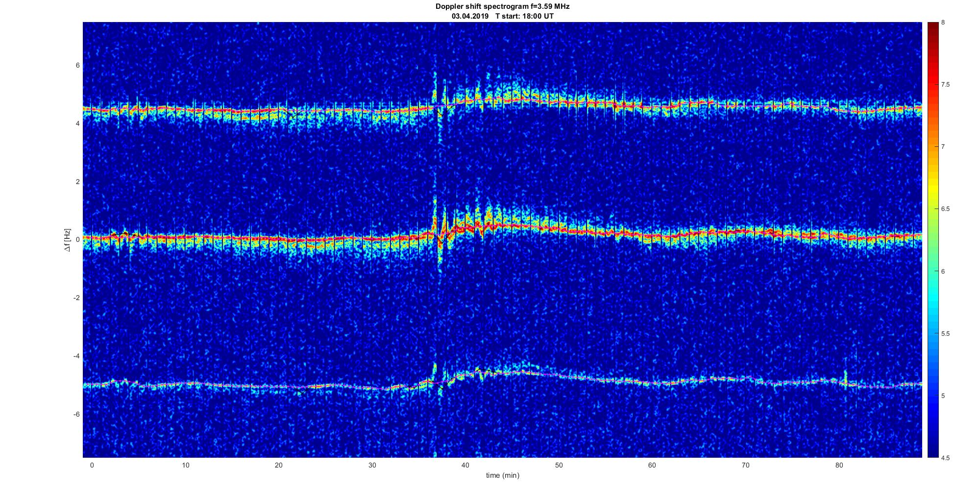This screenshot has height=491, width=980.
Task: Click the x-axis tick label '40'
Action: 465,465
